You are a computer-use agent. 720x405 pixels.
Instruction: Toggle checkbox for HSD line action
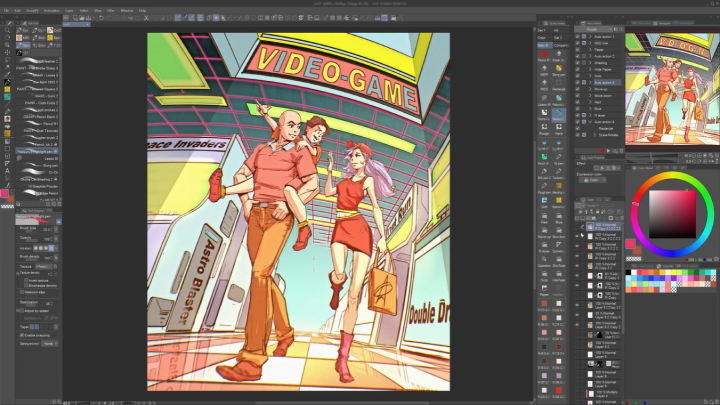pos(577,42)
